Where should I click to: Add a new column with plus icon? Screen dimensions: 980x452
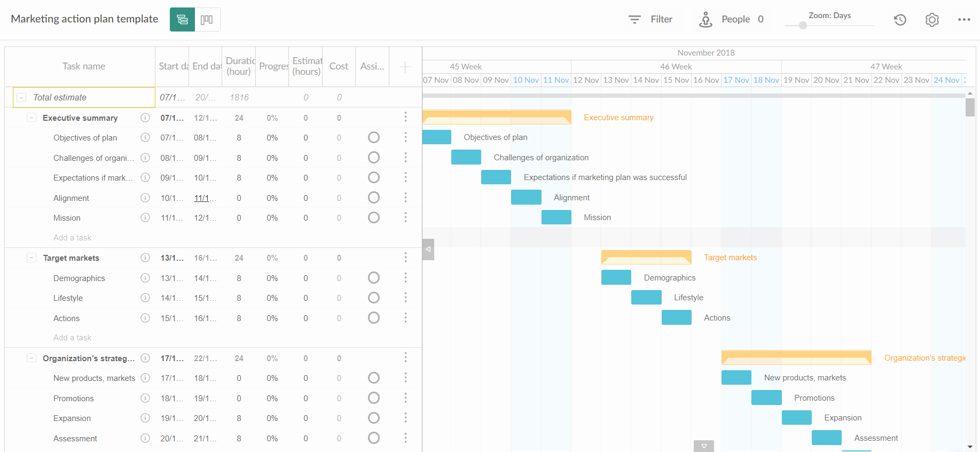405,67
